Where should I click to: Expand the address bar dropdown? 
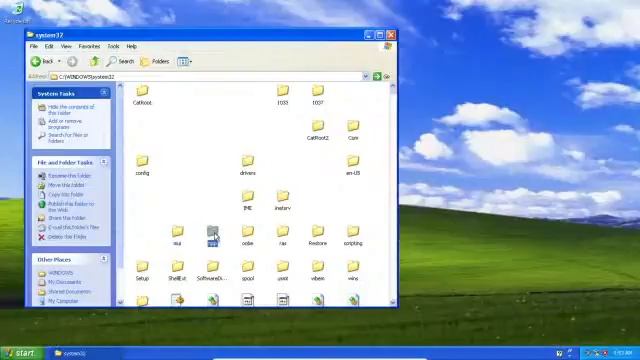click(365, 76)
